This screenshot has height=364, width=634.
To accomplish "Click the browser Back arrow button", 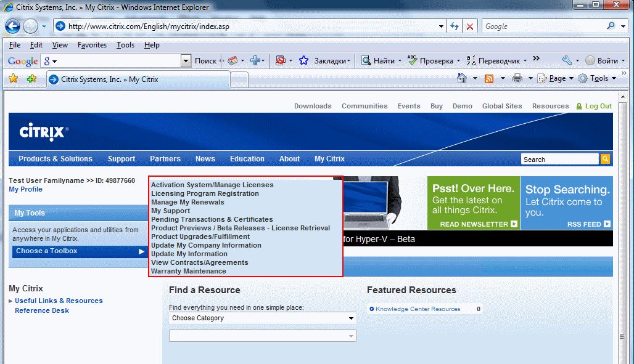I will point(13,26).
